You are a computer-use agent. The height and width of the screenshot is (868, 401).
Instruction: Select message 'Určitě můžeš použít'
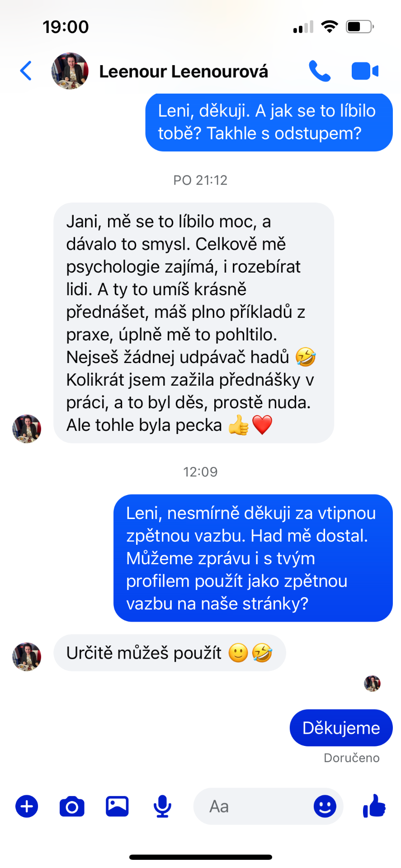pyautogui.click(x=170, y=653)
